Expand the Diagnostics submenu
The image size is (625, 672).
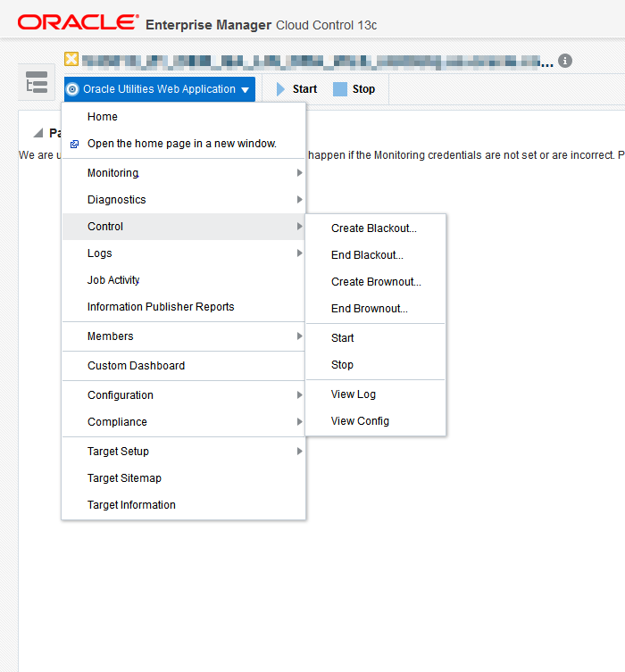(183, 200)
